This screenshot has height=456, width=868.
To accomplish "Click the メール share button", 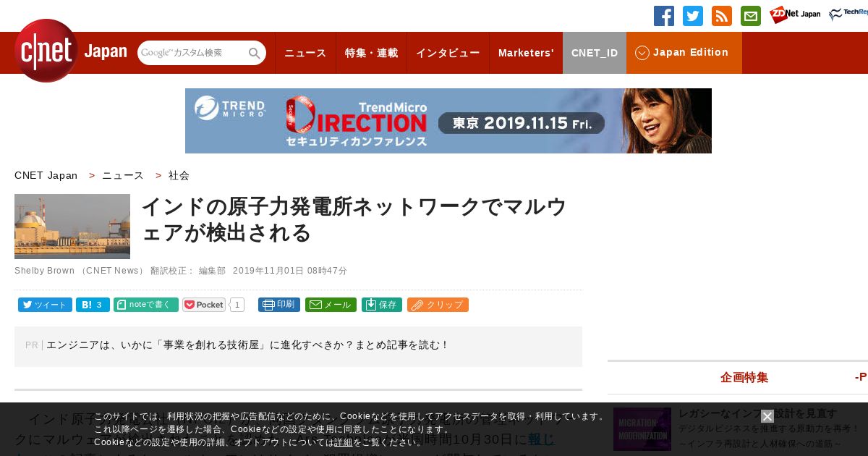I will (331, 305).
